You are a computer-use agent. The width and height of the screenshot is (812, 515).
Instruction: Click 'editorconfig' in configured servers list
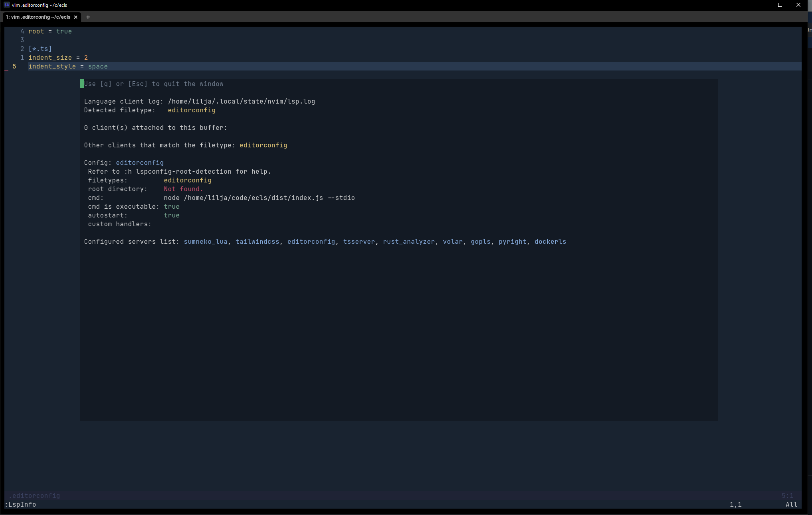(311, 242)
